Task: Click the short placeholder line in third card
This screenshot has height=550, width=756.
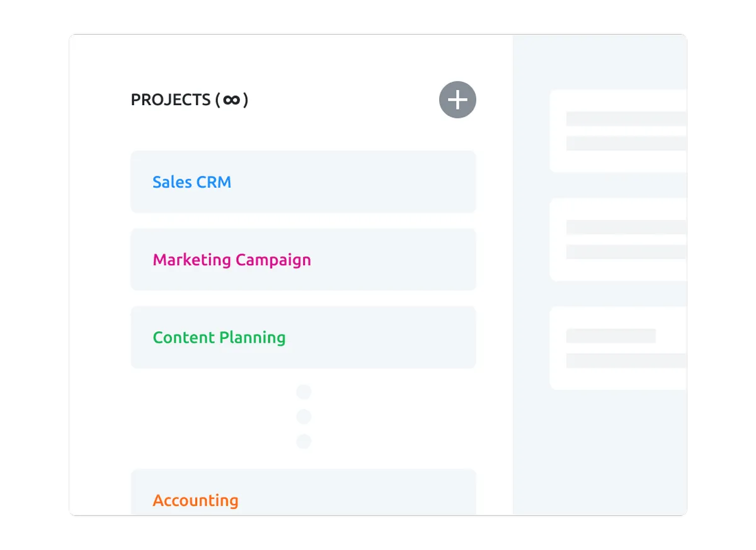Action: [x=610, y=336]
